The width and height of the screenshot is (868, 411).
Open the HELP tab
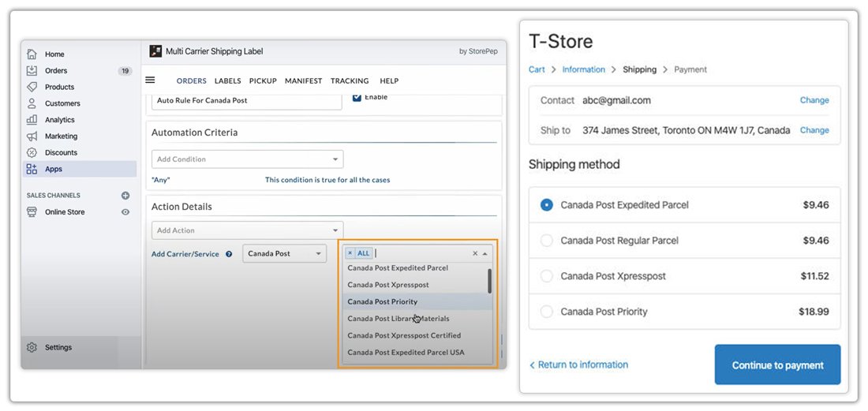tap(389, 80)
